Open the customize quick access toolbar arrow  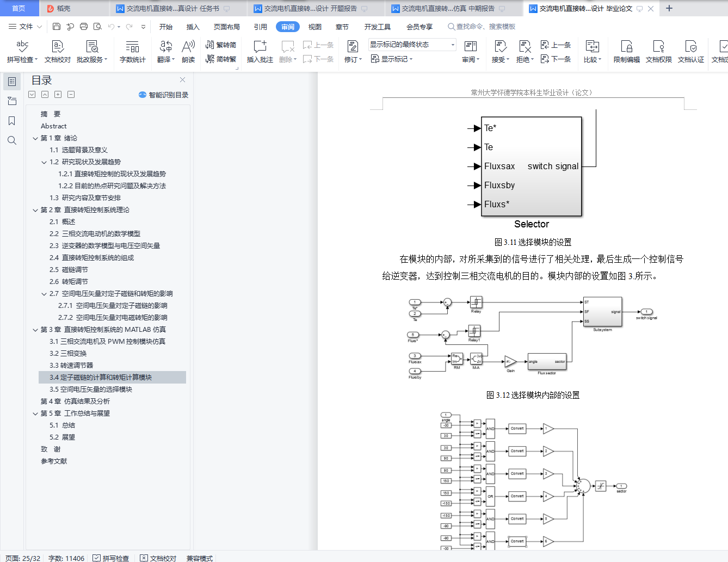pos(143,27)
